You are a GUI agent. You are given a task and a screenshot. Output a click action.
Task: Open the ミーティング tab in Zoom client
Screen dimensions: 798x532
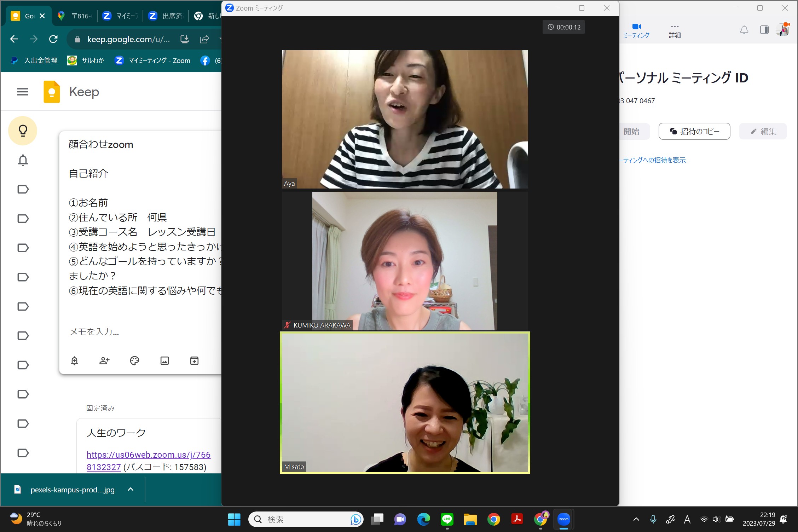636,31
